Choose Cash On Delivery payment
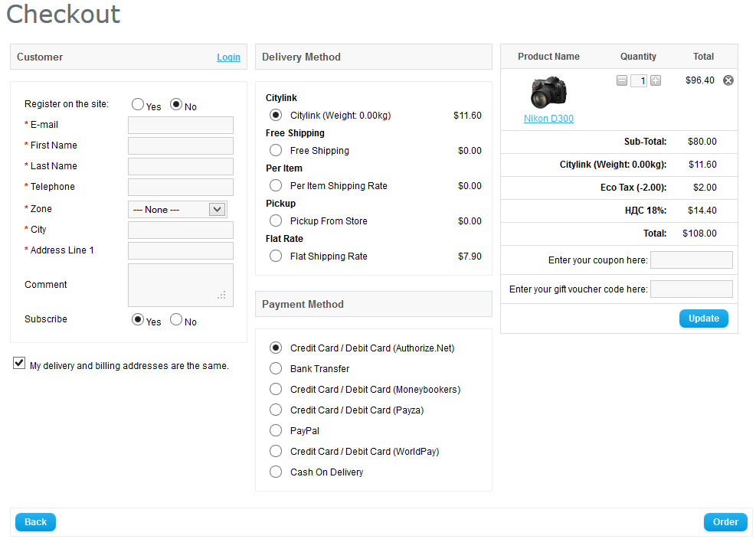The image size is (756, 539). click(276, 472)
